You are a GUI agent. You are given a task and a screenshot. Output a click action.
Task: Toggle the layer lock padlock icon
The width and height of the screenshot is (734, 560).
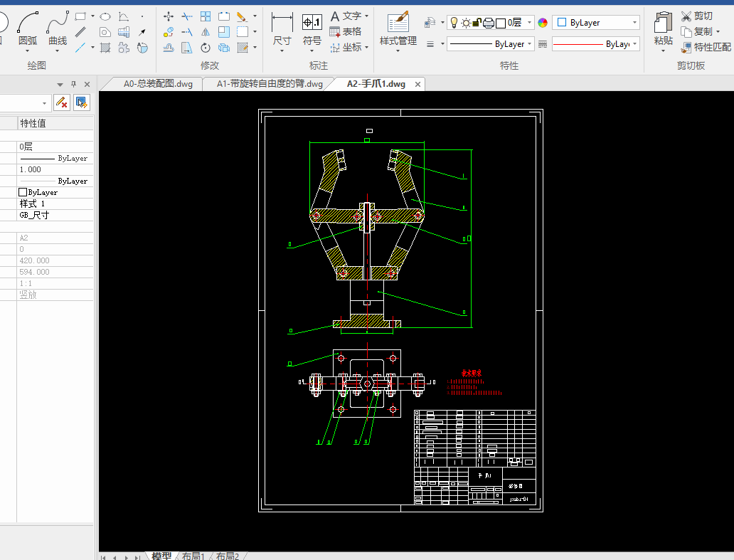click(x=477, y=23)
